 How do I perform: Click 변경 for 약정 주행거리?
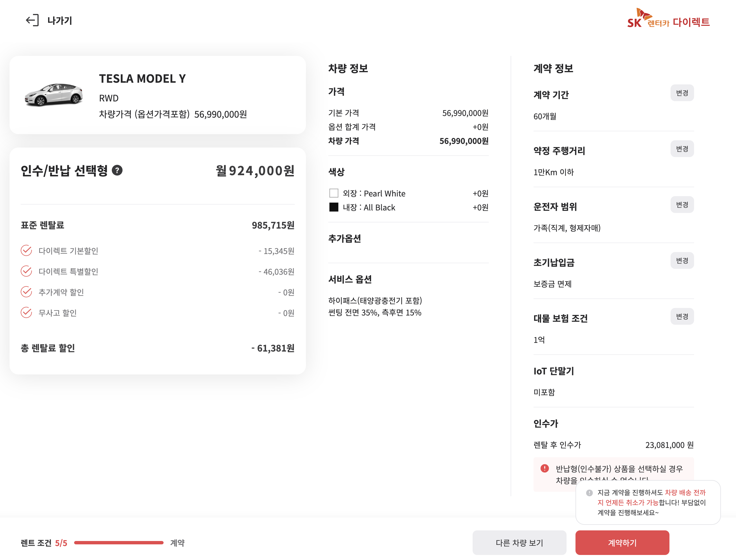point(682,149)
